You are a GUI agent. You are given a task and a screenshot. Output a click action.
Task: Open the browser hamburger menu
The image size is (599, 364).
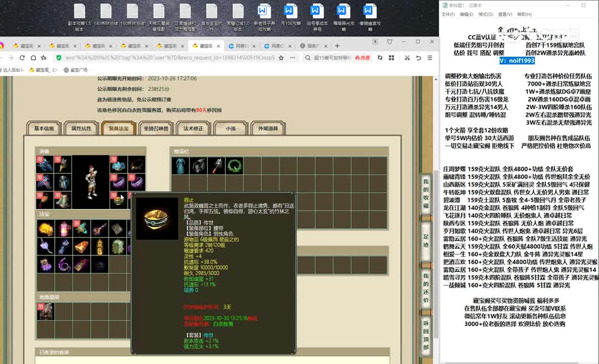point(430,58)
